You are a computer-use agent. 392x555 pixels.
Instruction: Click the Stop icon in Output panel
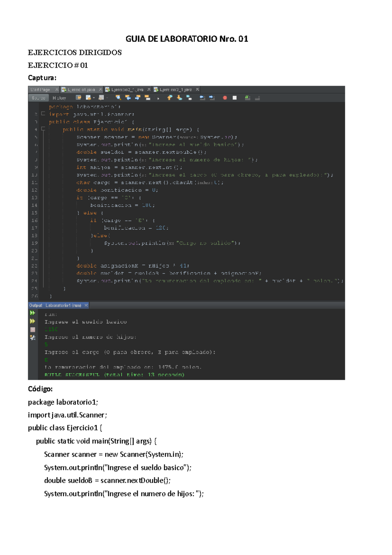[33, 329]
